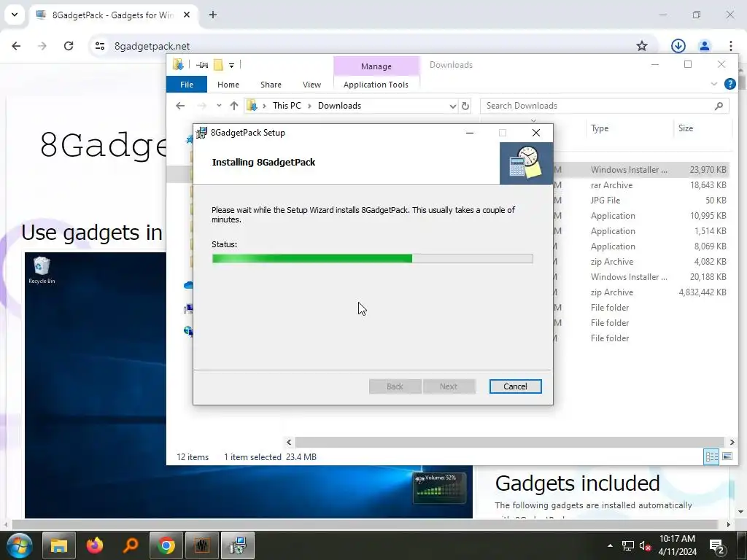
Task: Open File Explorer from taskbar
Action: pos(58,545)
